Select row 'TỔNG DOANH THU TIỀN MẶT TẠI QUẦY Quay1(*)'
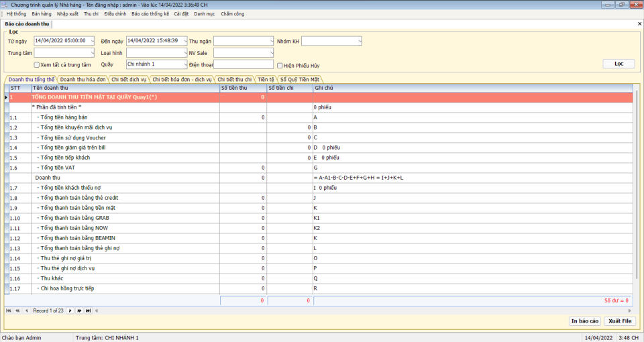This screenshot has height=342, width=644. 321,97
